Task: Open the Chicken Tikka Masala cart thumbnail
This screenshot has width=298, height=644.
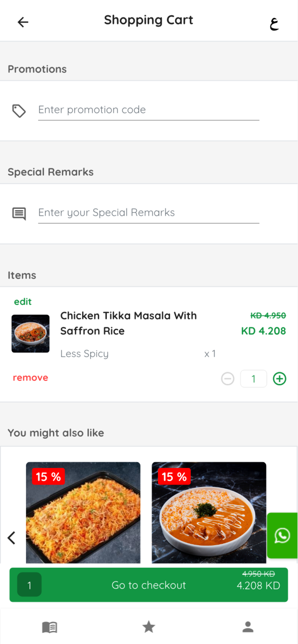Action: [x=30, y=333]
